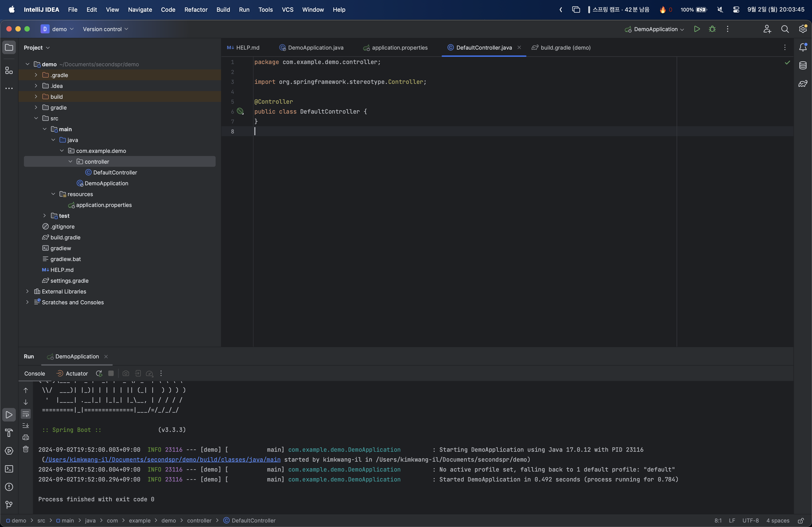Image resolution: width=812 pixels, height=527 pixels.
Task: Run DemoApplication with the green play icon
Action: pos(697,29)
